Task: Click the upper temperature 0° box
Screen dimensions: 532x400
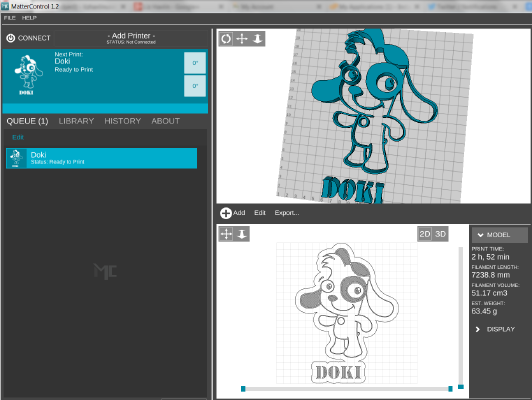Action: coord(195,63)
